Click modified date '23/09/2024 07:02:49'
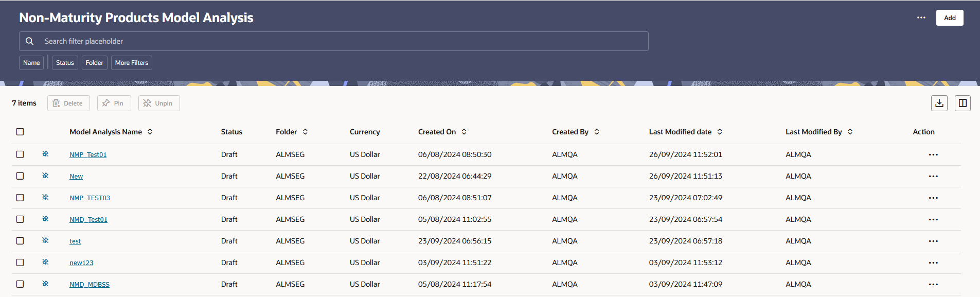This screenshot has width=980, height=297. coord(686,198)
